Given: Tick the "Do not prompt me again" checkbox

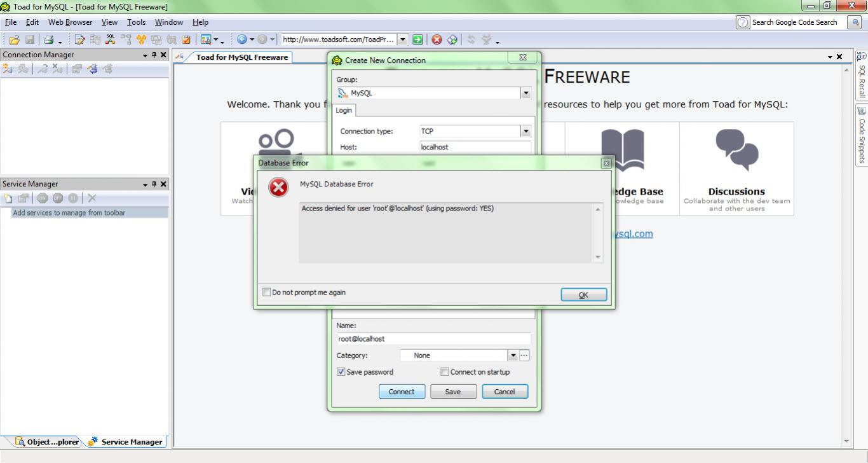Looking at the screenshot, I should pyautogui.click(x=266, y=293).
